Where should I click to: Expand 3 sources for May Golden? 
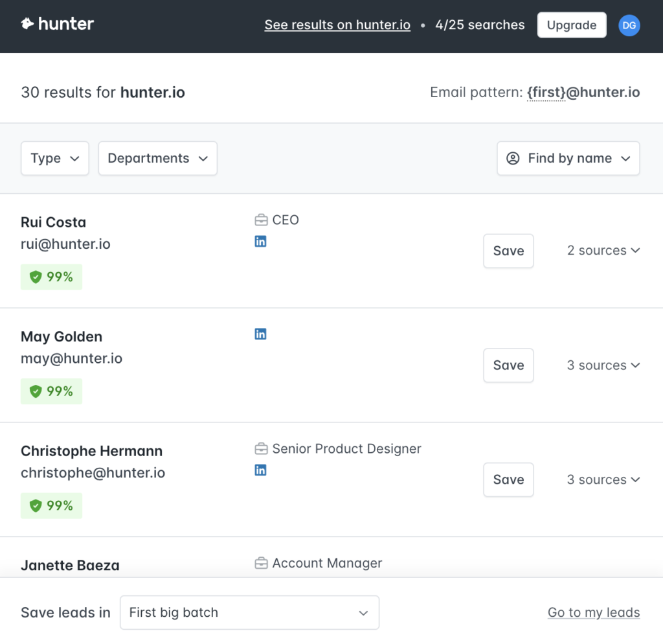click(x=603, y=365)
